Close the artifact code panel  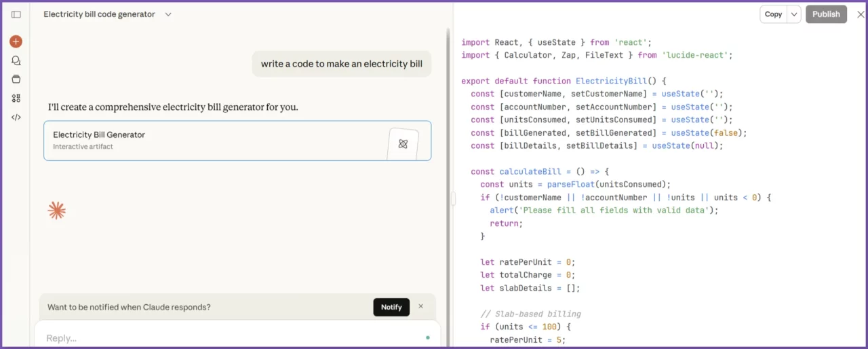point(861,14)
